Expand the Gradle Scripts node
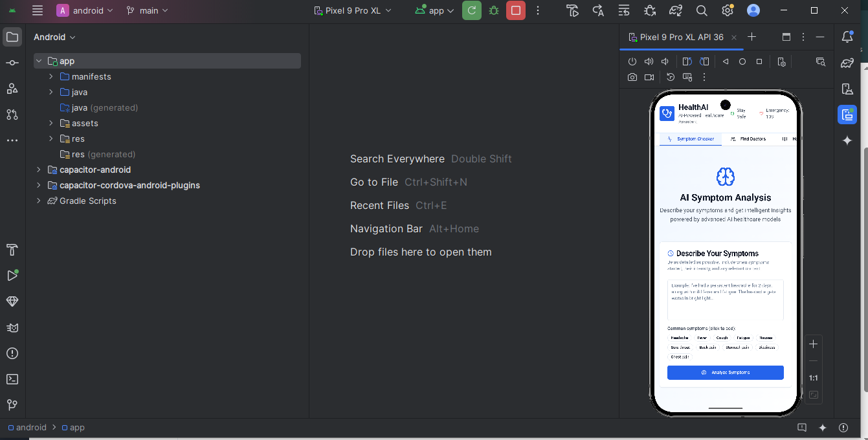The height and width of the screenshot is (440, 868). click(x=39, y=201)
